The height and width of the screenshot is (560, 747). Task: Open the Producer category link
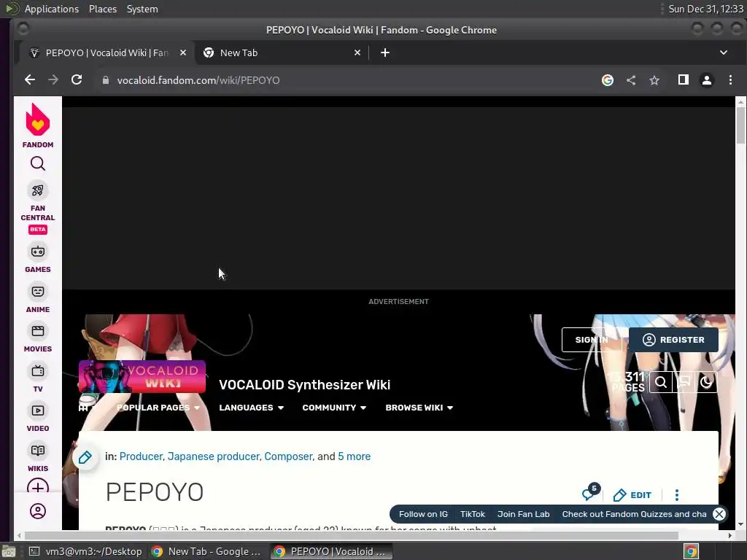pyautogui.click(x=141, y=456)
